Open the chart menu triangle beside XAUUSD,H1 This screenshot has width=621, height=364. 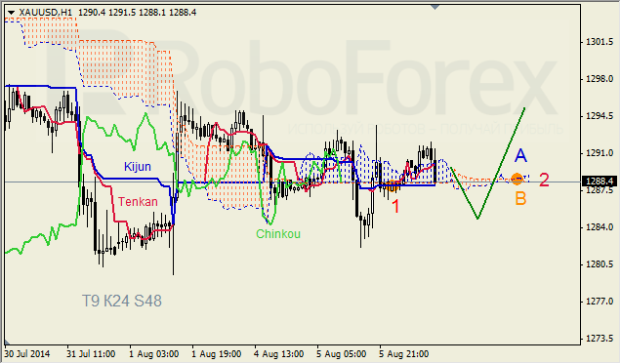11,13
